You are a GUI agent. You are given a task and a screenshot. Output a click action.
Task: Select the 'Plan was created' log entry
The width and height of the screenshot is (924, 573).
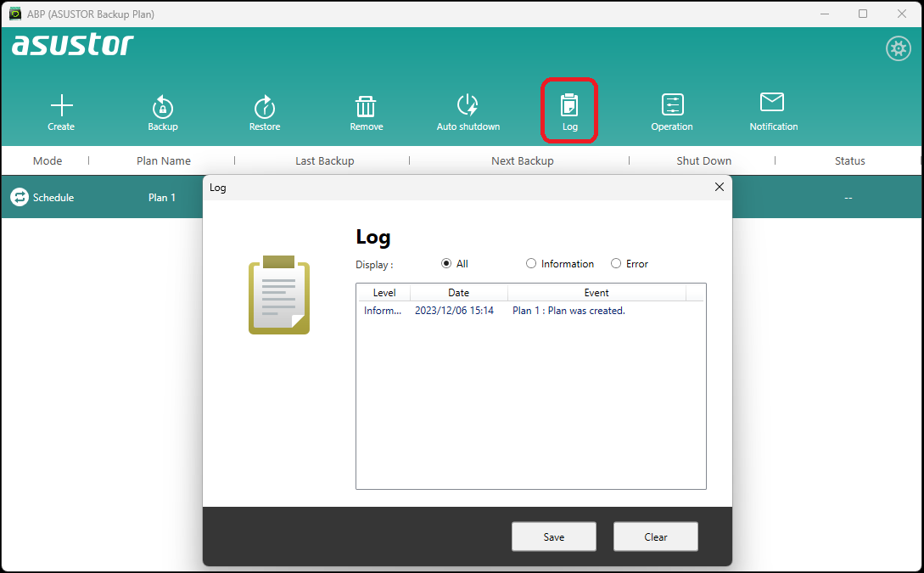(x=568, y=311)
